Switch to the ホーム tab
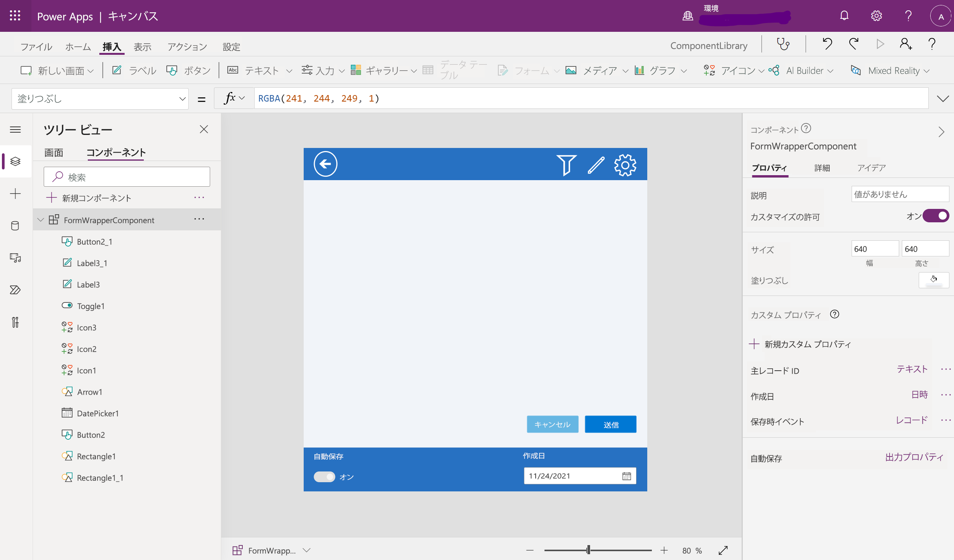This screenshot has height=560, width=954. pyautogui.click(x=78, y=47)
